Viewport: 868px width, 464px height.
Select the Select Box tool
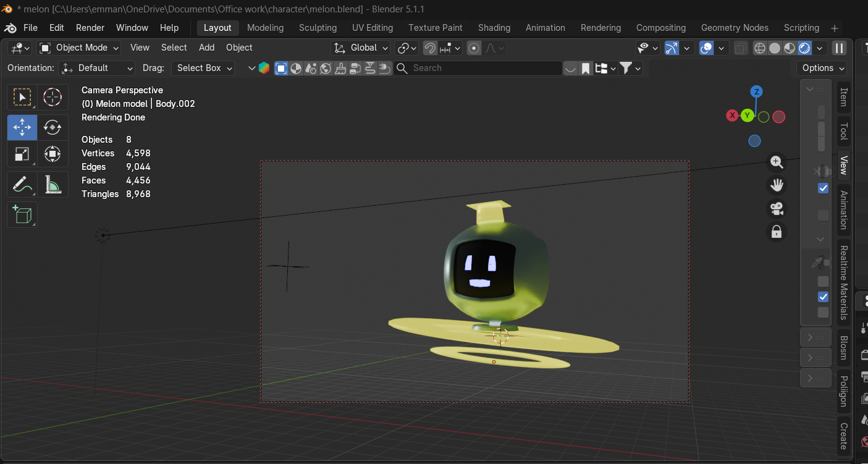click(22, 97)
